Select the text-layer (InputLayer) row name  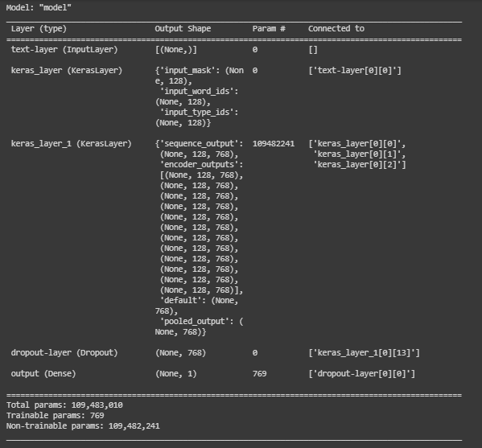pos(64,50)
